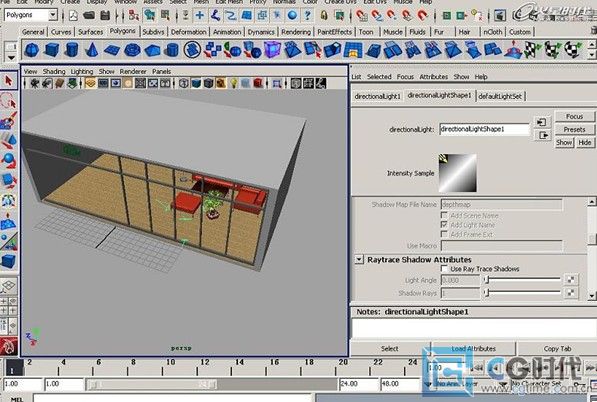Click the Focus button

point(574,116)
